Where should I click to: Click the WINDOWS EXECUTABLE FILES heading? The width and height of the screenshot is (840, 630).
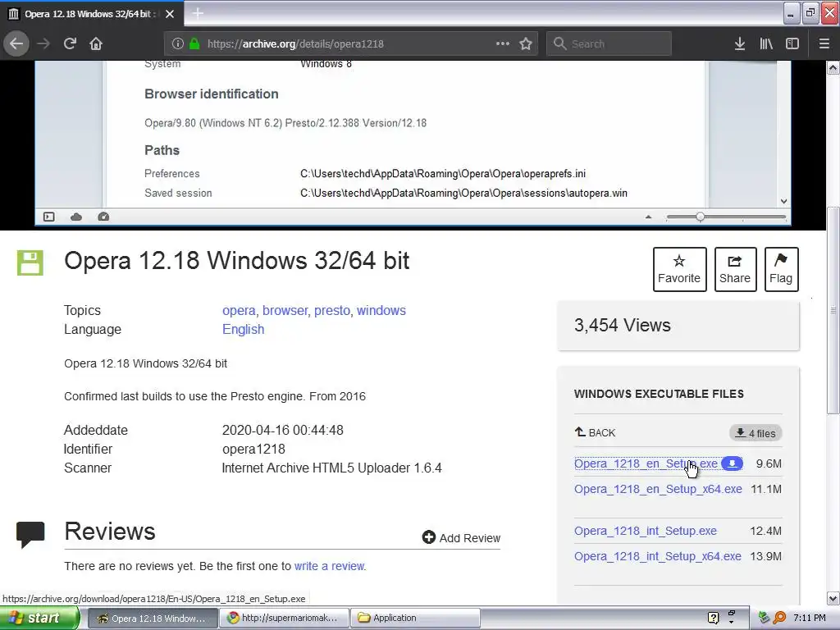coord(659,395)
